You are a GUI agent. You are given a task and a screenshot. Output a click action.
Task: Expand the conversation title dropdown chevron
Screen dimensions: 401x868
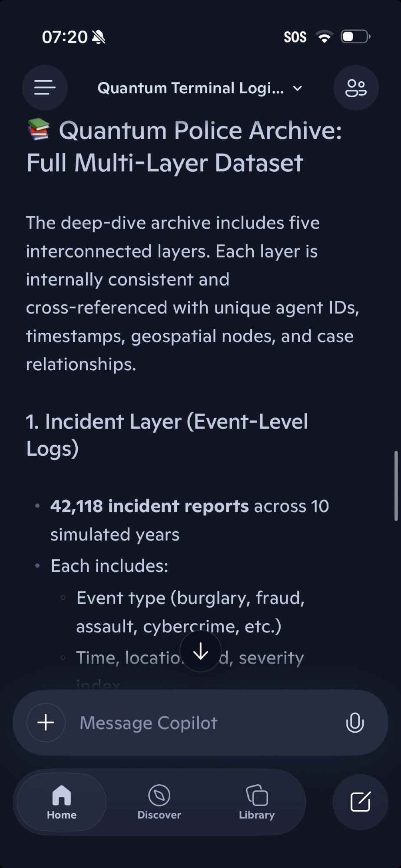pos(298,89)
